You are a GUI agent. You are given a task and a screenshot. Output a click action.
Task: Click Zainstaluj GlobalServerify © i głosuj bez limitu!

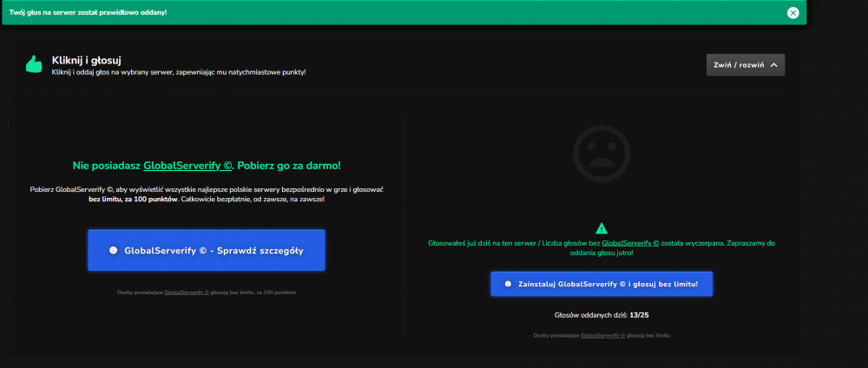click(602, 284)
